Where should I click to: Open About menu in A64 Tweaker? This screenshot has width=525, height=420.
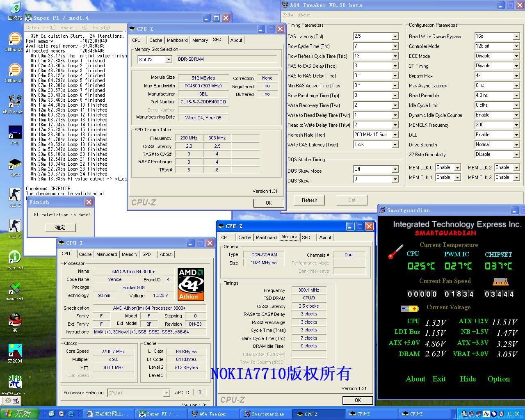point(304,15)
